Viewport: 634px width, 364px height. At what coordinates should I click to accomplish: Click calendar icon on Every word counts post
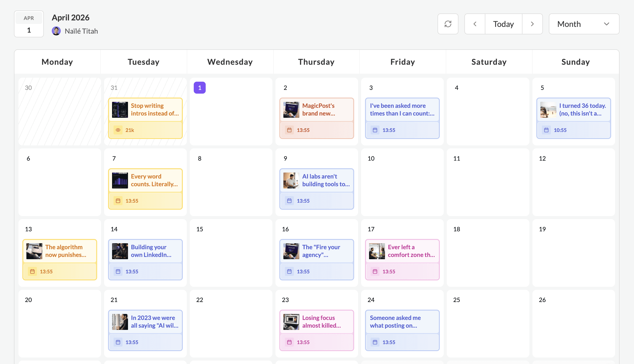click(118, 201)
